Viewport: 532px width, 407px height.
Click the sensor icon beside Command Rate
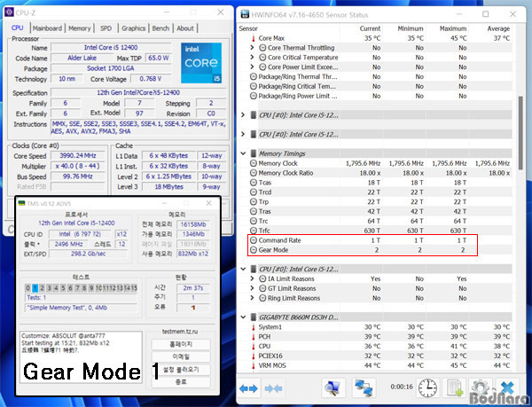click(x=253, y=240)
